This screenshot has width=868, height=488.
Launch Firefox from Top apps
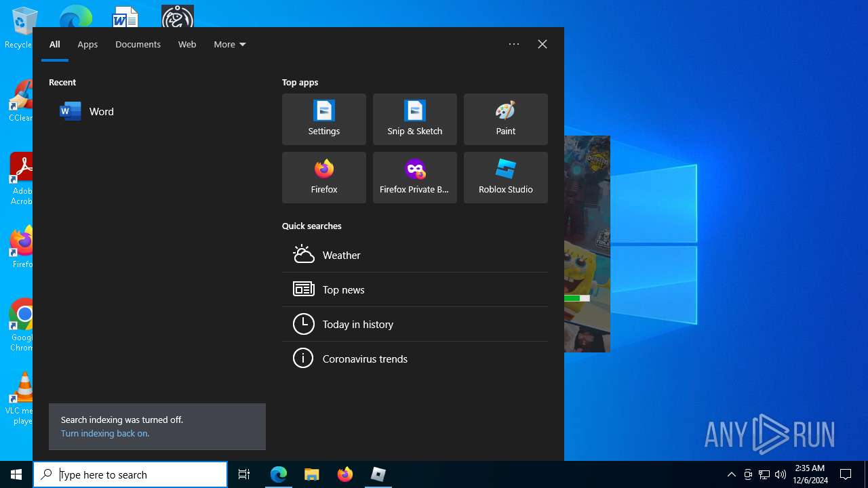tap(324, 178)
